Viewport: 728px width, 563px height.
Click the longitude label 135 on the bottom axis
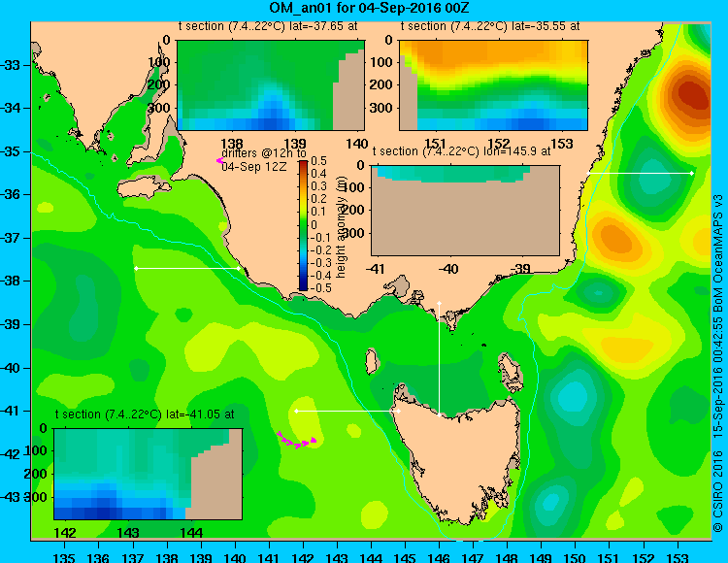click(64, 558)
